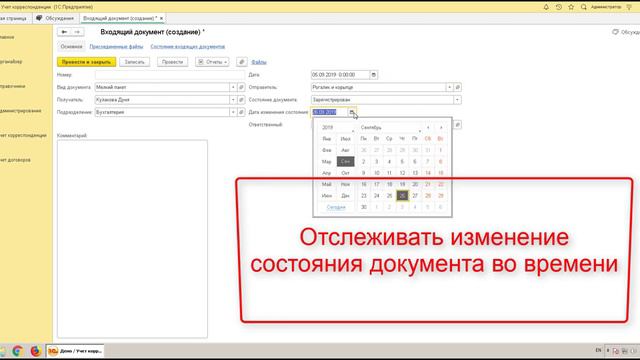Go forward with the right arrow button
The width and height of the screenshot is (640, 360).
click(77, 32)
